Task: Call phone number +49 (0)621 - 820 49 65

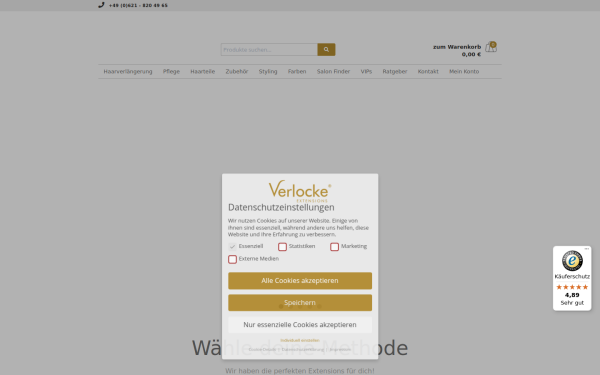Action: point(138,5)
